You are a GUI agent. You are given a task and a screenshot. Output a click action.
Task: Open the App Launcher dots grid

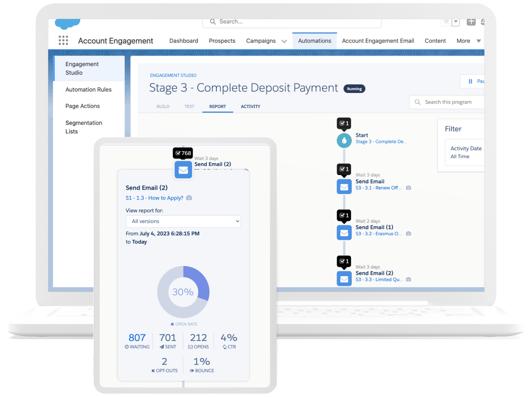(x=63, y=40)
